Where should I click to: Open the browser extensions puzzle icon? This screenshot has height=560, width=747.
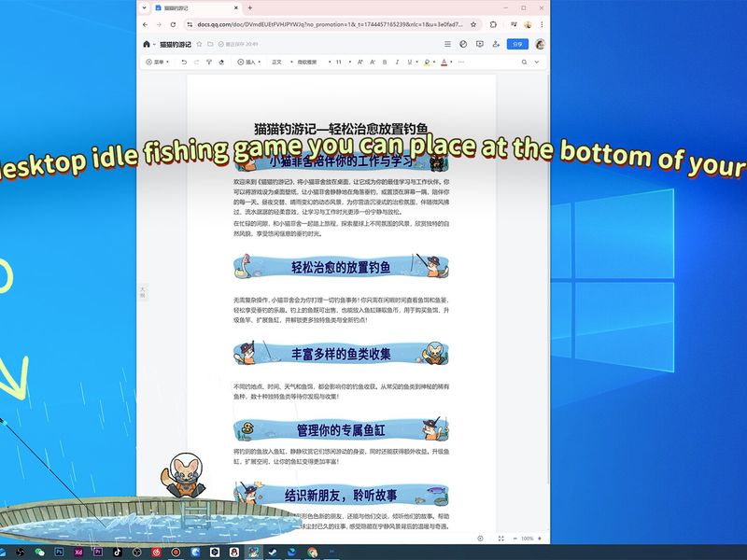pos(493,24)
